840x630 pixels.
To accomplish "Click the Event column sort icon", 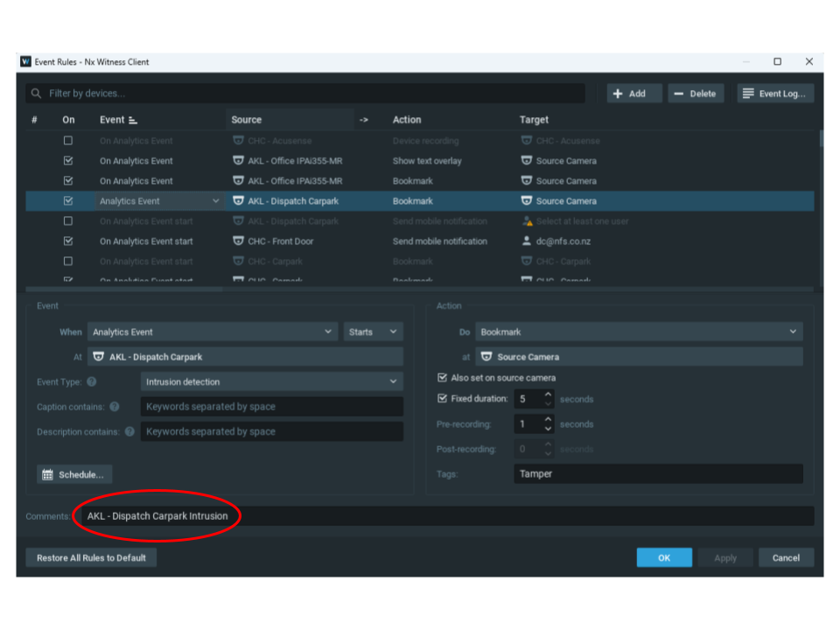I will pyautogui.click(x=133, y=120).
